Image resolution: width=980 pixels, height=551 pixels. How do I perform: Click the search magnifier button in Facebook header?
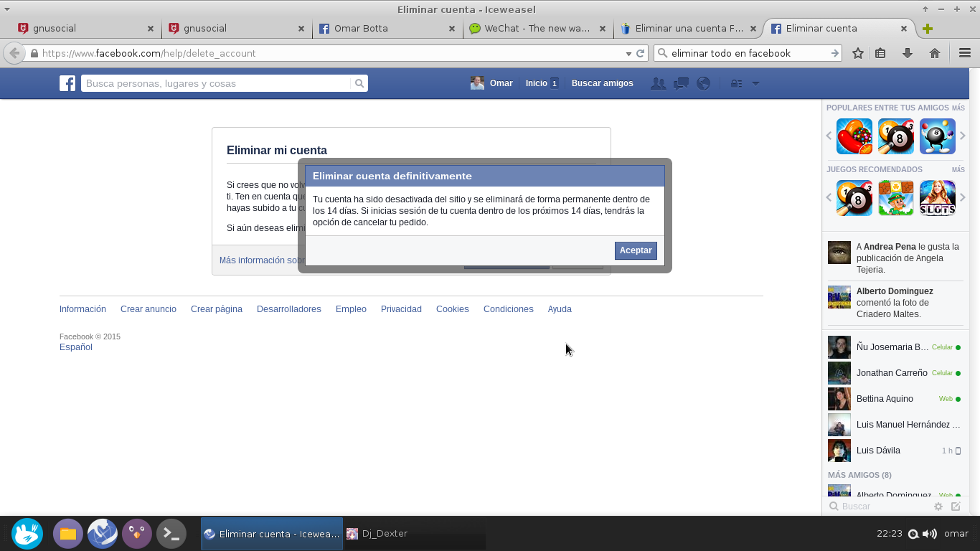pyautogui.click(x=359, y=83)
